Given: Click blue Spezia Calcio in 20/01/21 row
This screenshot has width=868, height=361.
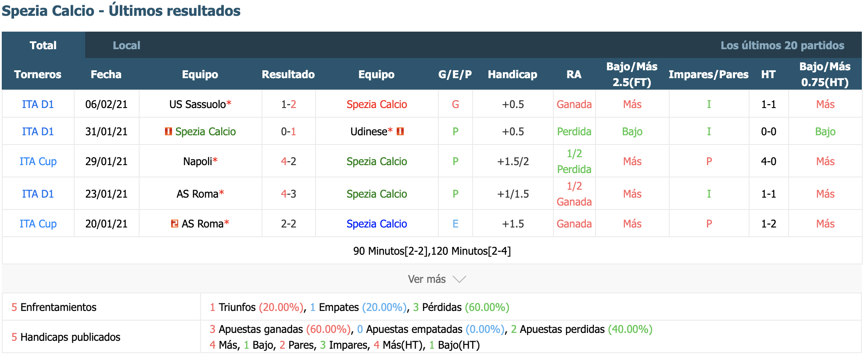Looking at the screenshot, I should (377, 224).
